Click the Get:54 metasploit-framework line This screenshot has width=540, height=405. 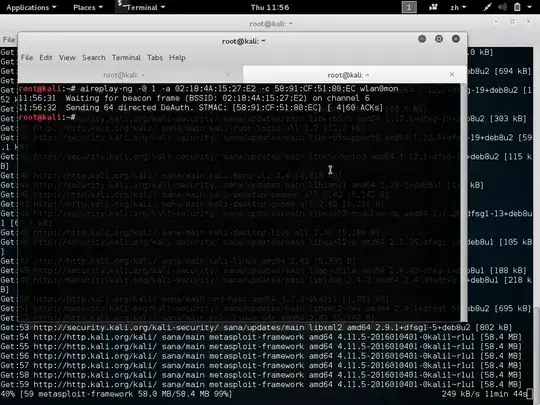click(261, 337)
